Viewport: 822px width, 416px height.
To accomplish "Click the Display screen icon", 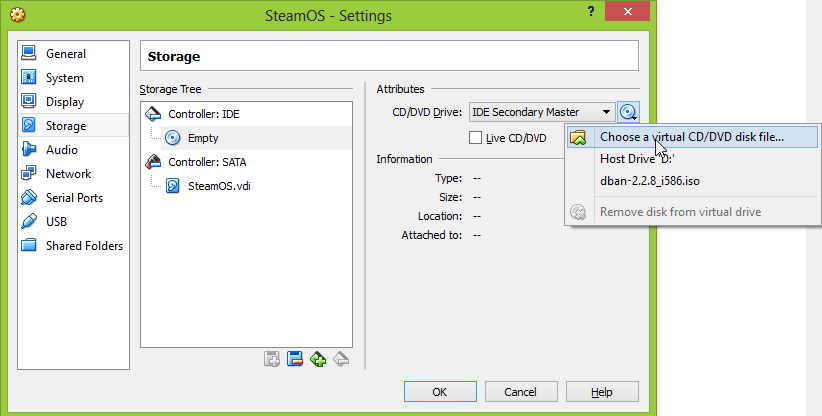I will pos(29,101).
